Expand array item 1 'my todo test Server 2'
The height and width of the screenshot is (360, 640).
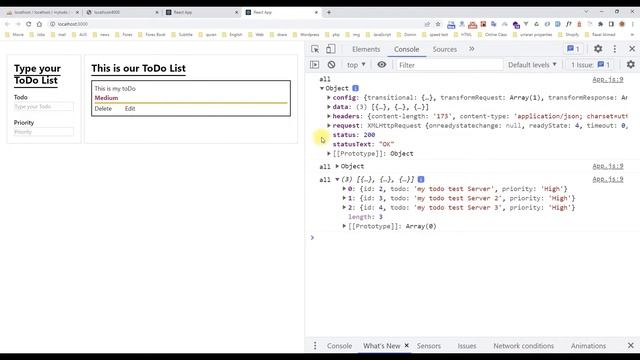pyautogui.click(x=344, y=198)
